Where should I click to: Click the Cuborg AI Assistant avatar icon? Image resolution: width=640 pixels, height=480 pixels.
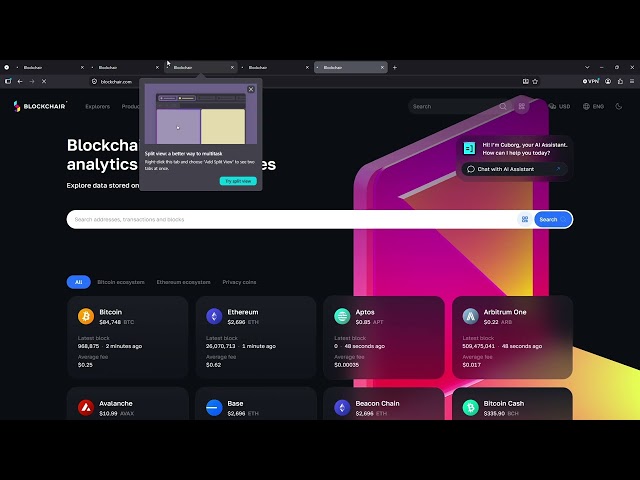tap(469, 149)
